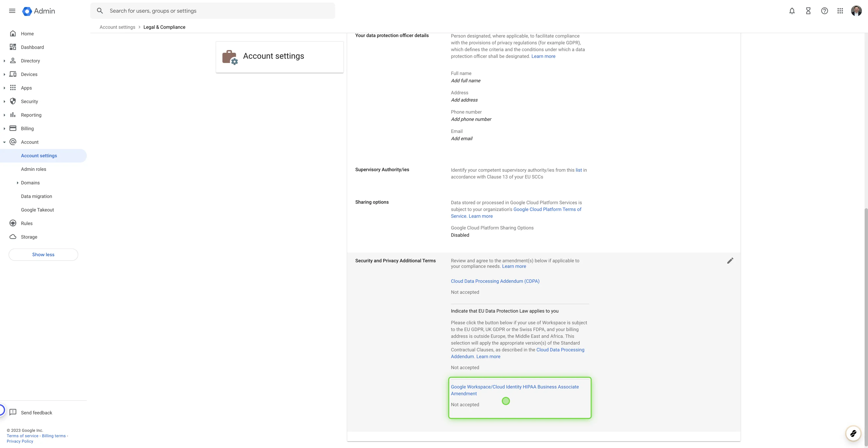The image size is (868, 448).
Task: Expand the Directory section
Action: [x=4, y=61]
